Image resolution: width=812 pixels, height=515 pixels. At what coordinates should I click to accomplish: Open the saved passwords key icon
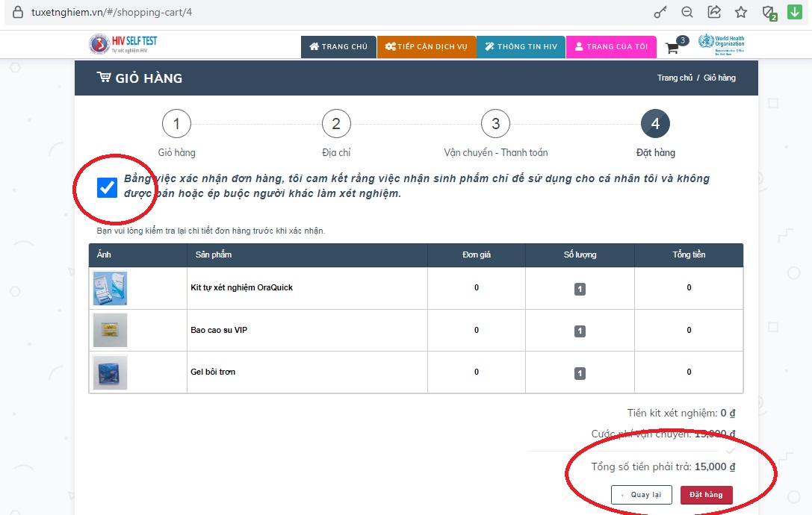[x=660, y=13]
